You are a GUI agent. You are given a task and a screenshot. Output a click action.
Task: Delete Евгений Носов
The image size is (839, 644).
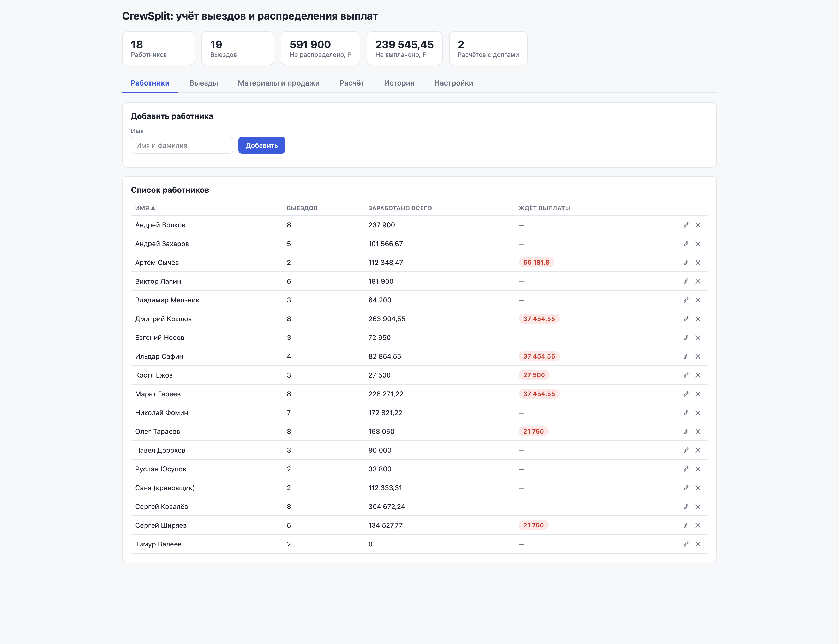[698, 338]
